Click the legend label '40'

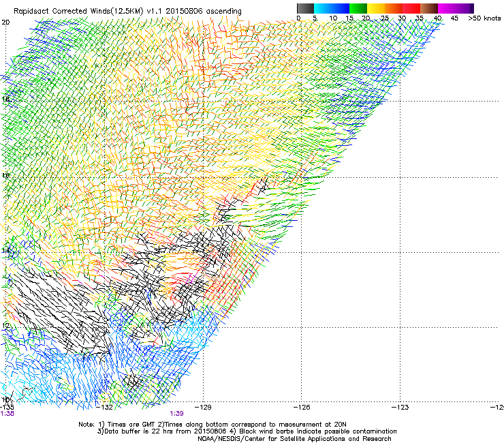[437, 18]
